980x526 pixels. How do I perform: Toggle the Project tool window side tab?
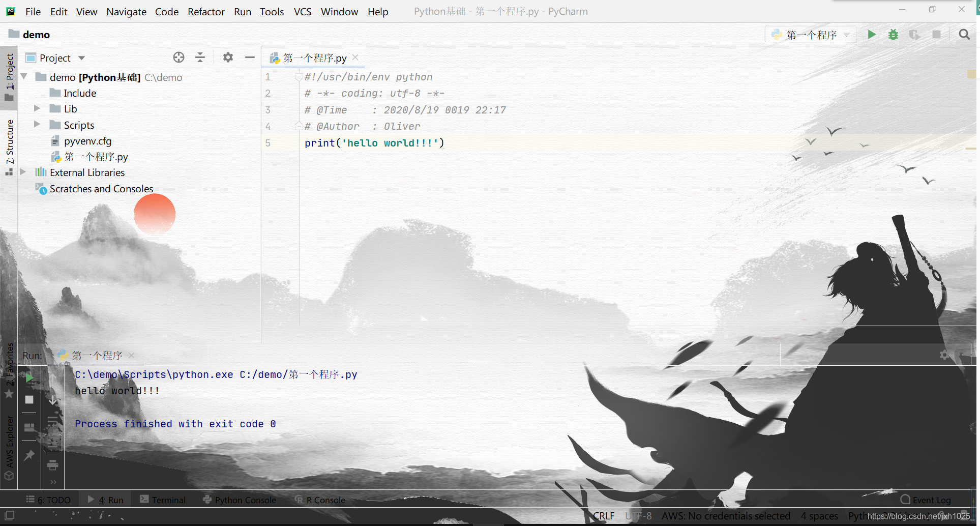point(9,77)
